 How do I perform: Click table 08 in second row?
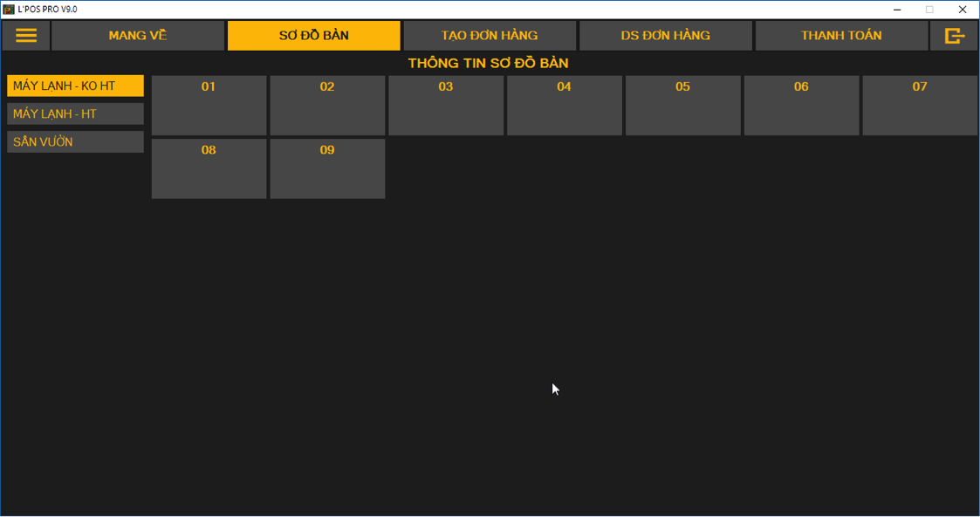click(209, 169)
